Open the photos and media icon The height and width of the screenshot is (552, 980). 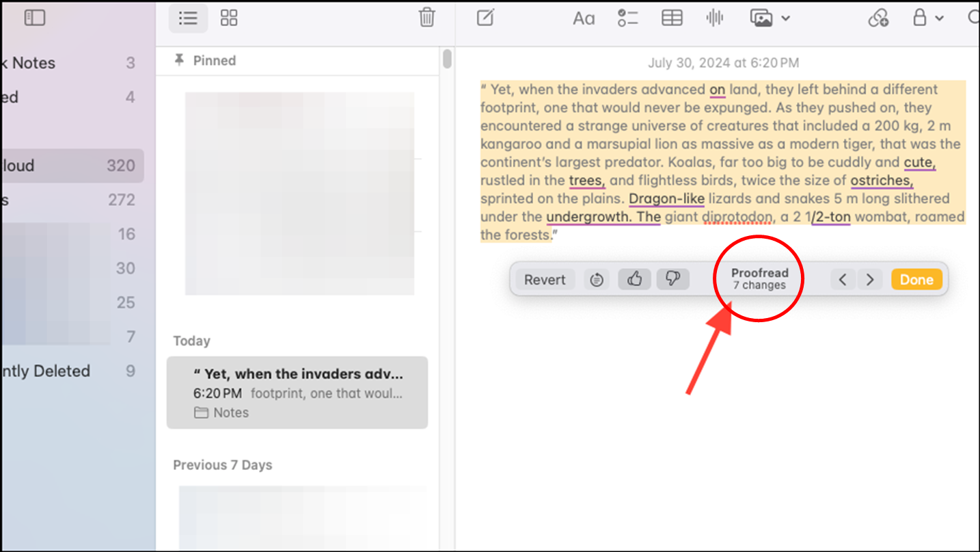pyautogui.click(x=761, y=18)
